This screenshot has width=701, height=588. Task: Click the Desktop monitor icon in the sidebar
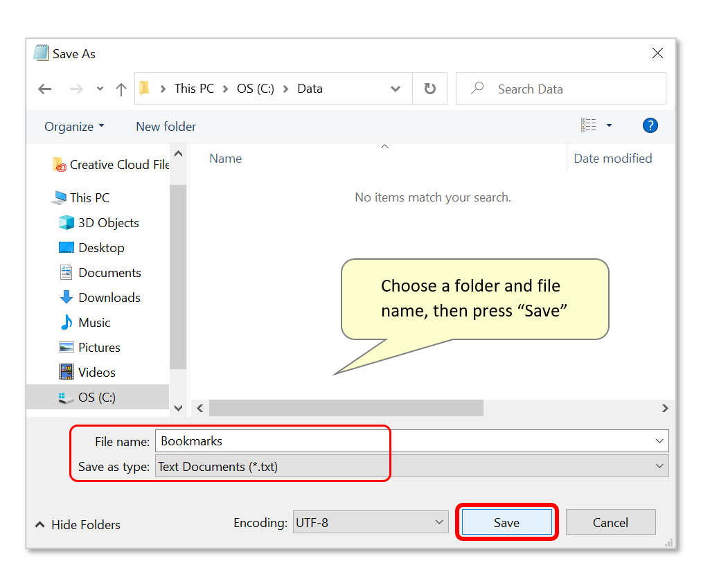click(x=66, y=247)
